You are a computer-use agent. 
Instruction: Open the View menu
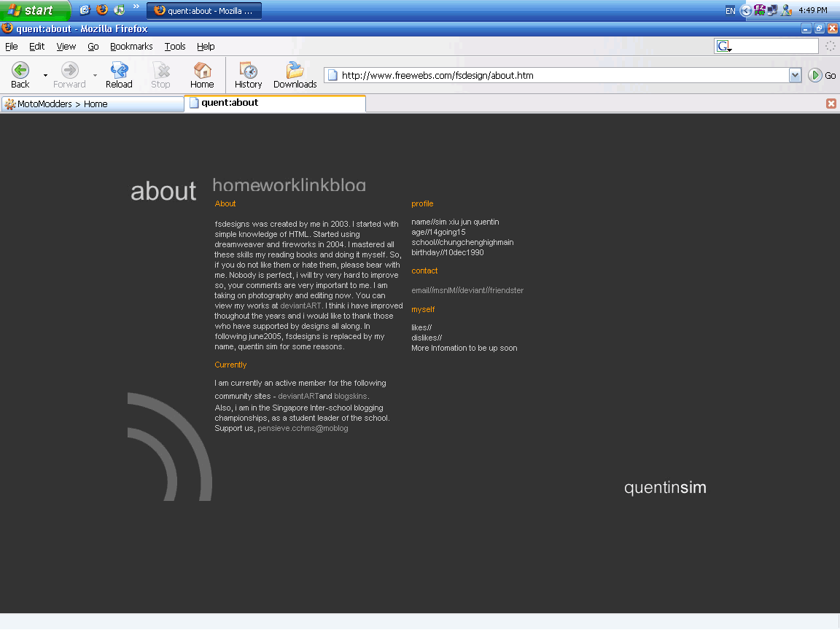(x=66, y=47)
